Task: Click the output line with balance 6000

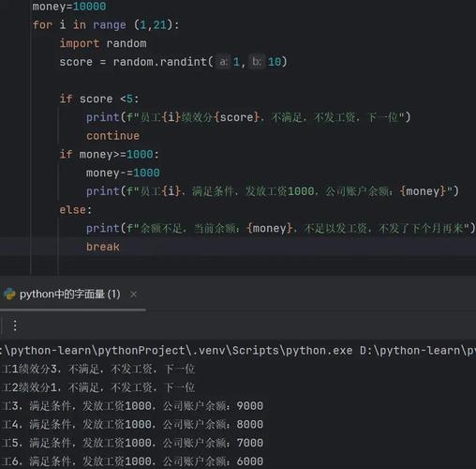Action: point(131,461)
